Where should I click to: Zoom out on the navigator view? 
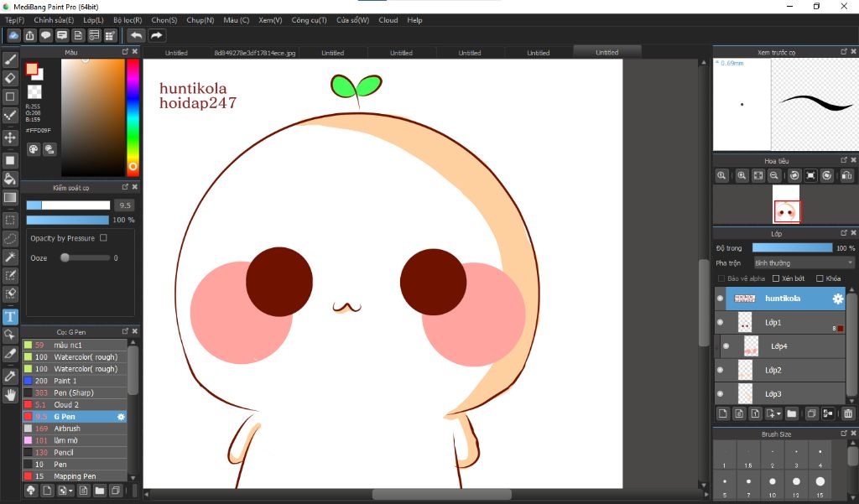coord(773,176)
